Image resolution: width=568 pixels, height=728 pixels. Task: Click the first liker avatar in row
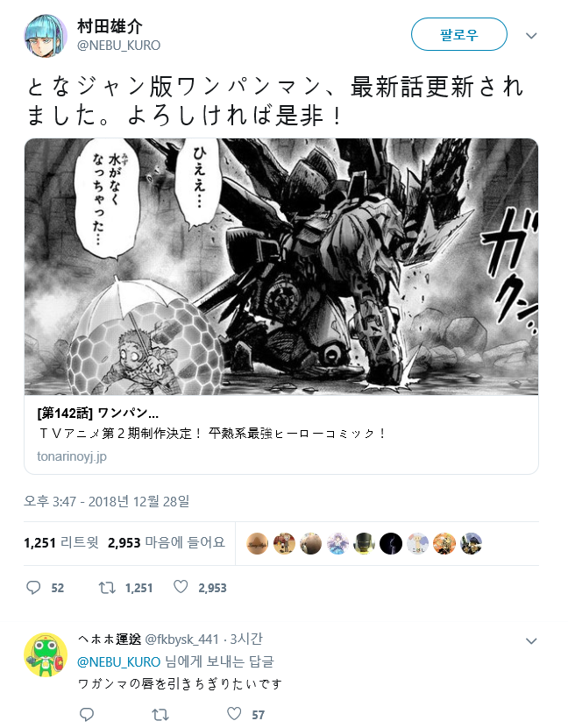[x=258, y=543]
